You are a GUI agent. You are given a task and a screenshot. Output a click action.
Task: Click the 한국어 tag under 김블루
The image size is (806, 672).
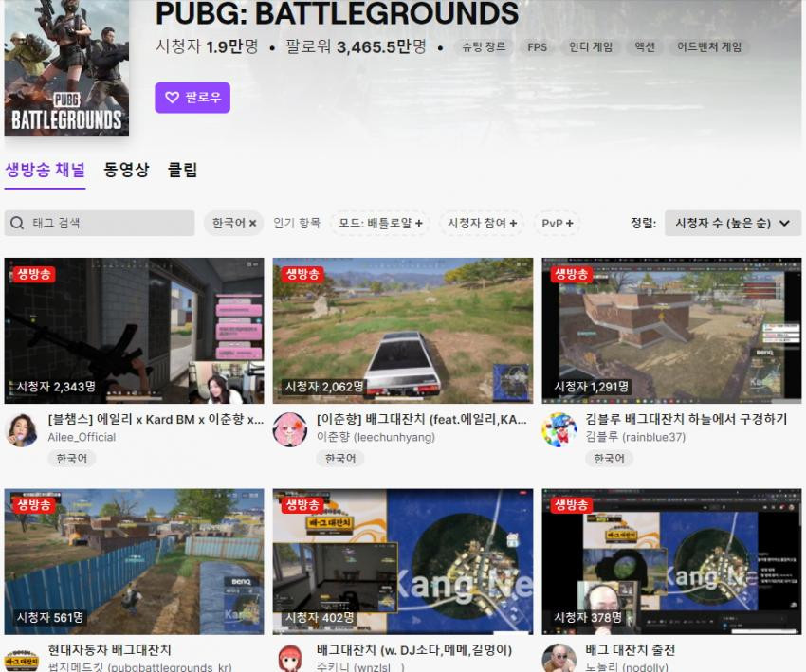pos(609,459)
